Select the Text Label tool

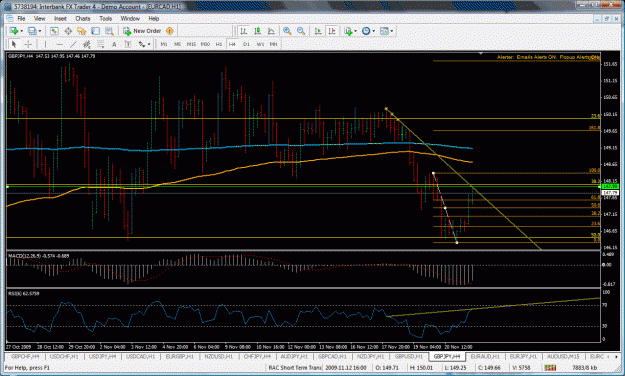pyautogui.click(x=128, y=44)
